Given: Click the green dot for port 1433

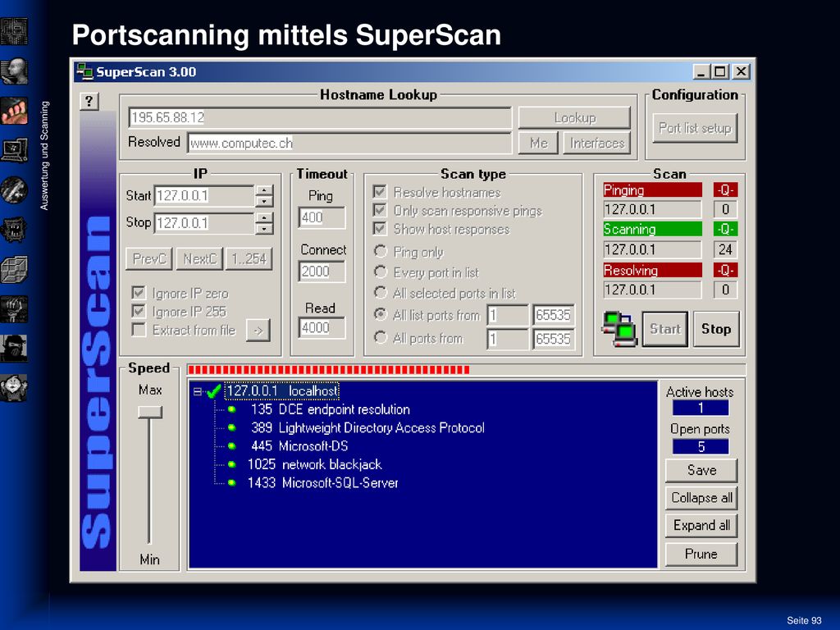Looking at the screenshot, I should pyautogui.click(x=232, y=482).
